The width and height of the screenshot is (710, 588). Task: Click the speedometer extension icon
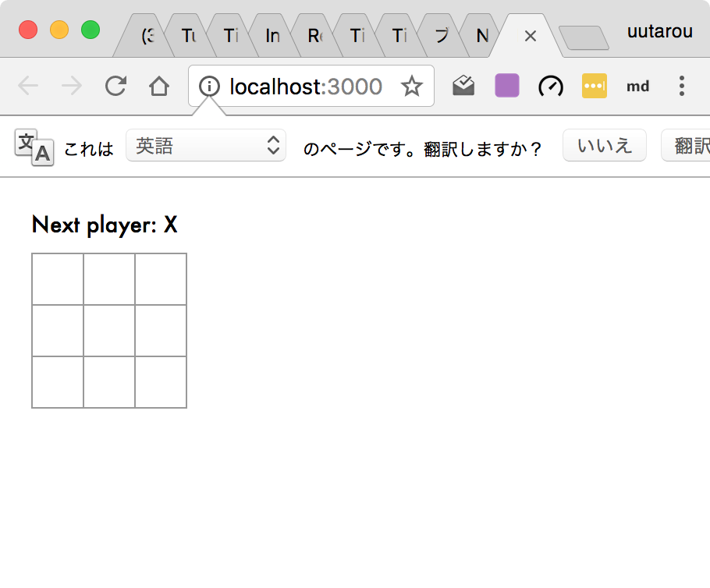550,86
